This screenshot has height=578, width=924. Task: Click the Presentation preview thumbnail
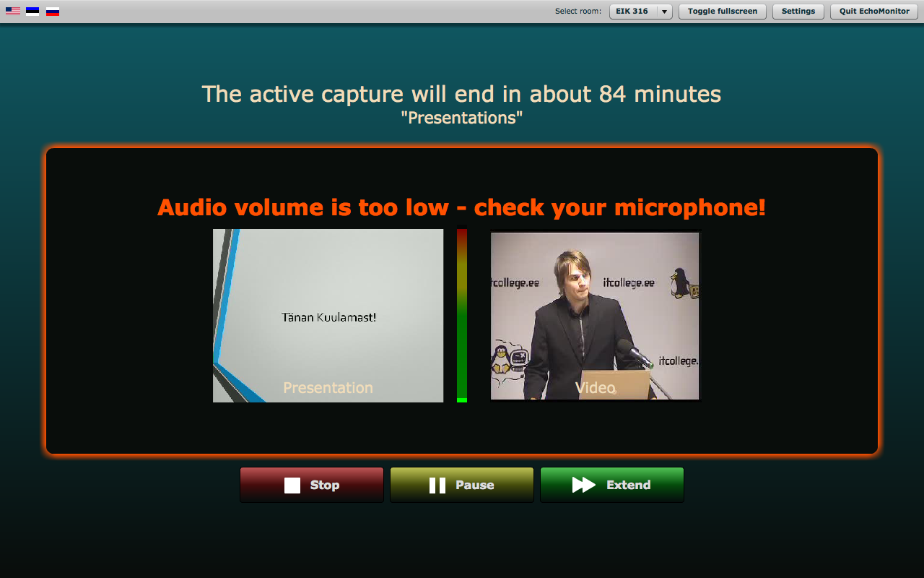328,316
